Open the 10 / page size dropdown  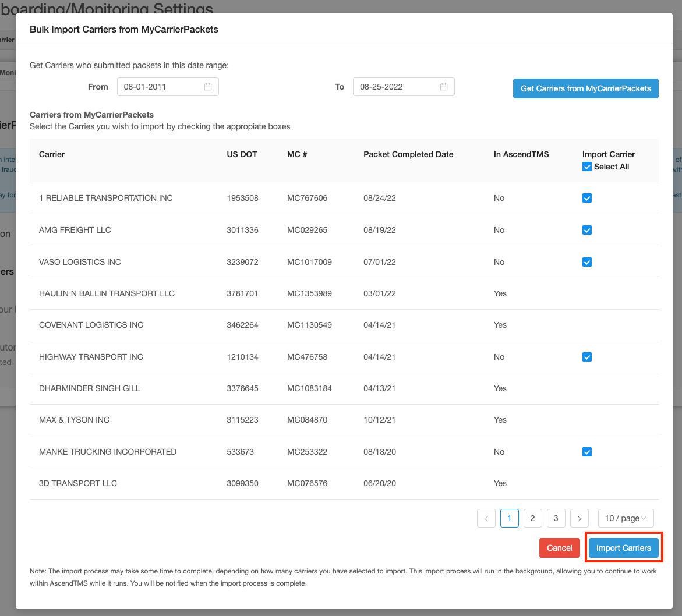tap(626, 518)
